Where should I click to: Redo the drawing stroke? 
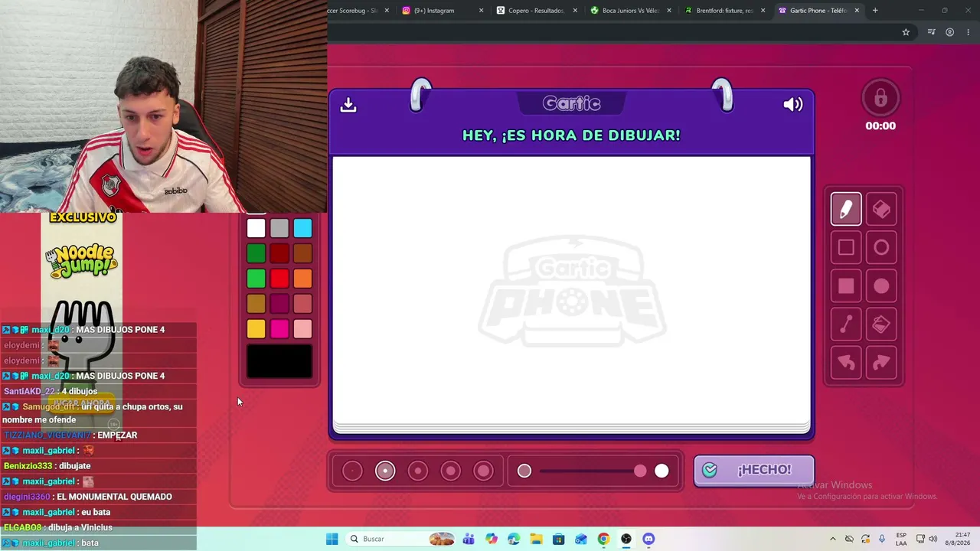tap(881, 363)
